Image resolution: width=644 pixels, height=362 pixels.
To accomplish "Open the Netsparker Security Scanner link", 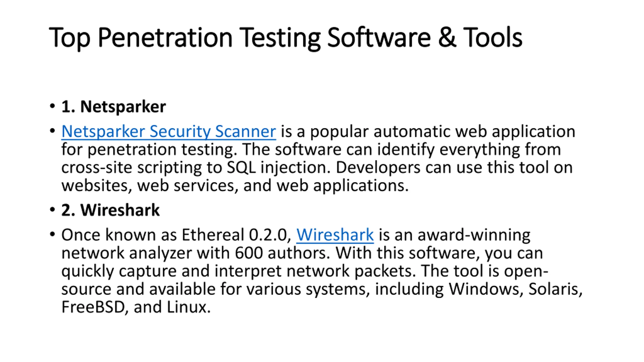I will (x=169, y=131).
